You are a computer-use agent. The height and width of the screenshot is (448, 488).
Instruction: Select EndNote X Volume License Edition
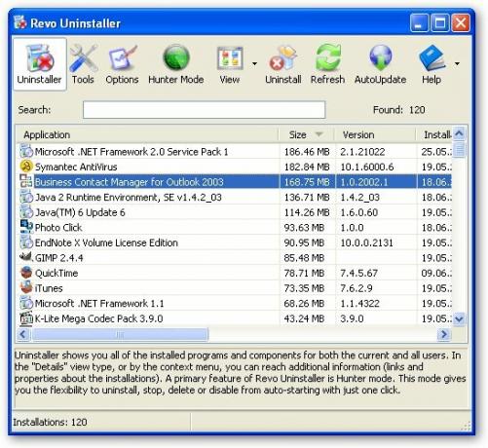(x=235, y=243)
